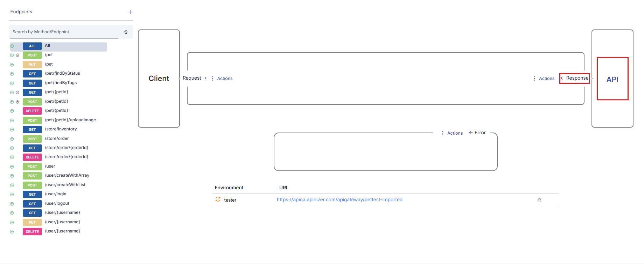This screenshot has width=644, height=264.
Task: Select the GET /user/login endpoint
Action: (55, 194)
